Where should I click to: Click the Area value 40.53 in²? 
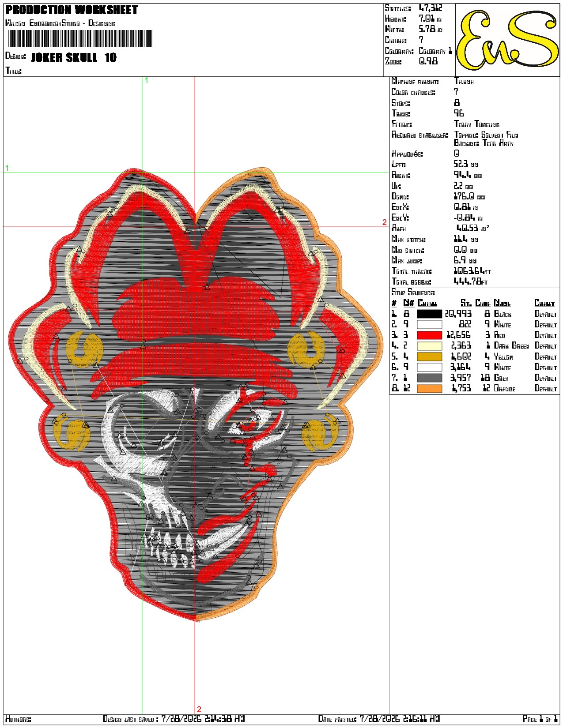pos(473,228)
